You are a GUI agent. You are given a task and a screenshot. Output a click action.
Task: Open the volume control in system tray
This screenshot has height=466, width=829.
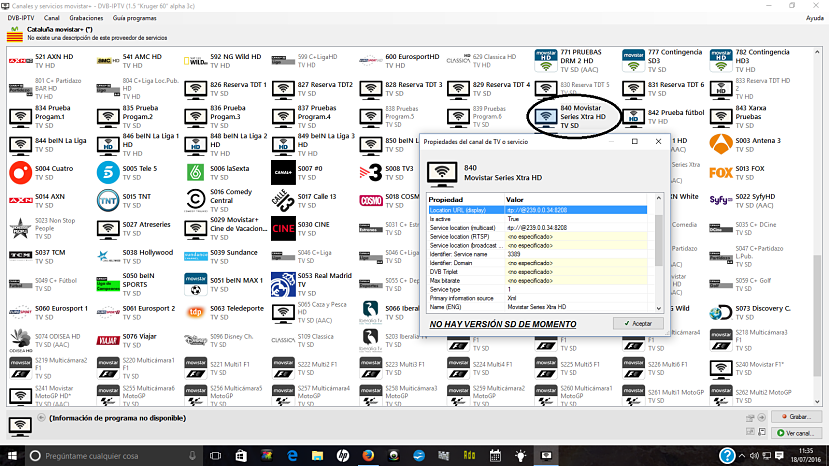point(754,455)
